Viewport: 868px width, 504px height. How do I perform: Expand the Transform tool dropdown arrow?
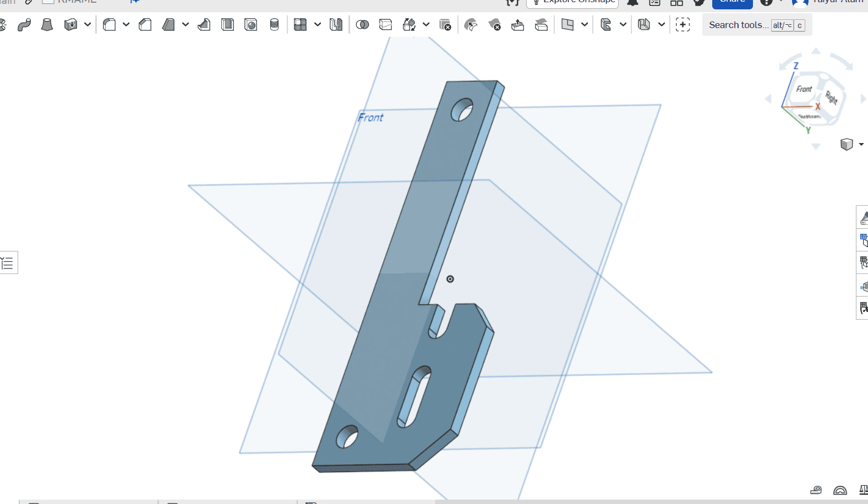(426, 25)
